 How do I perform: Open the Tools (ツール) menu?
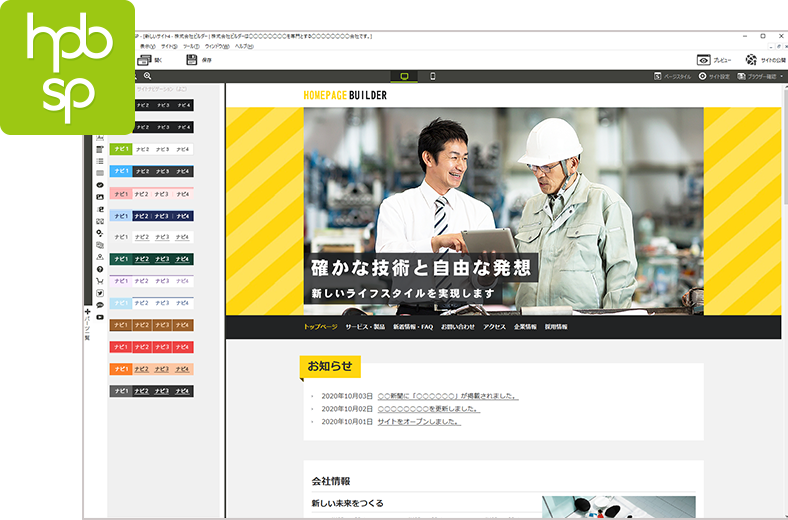191,47
